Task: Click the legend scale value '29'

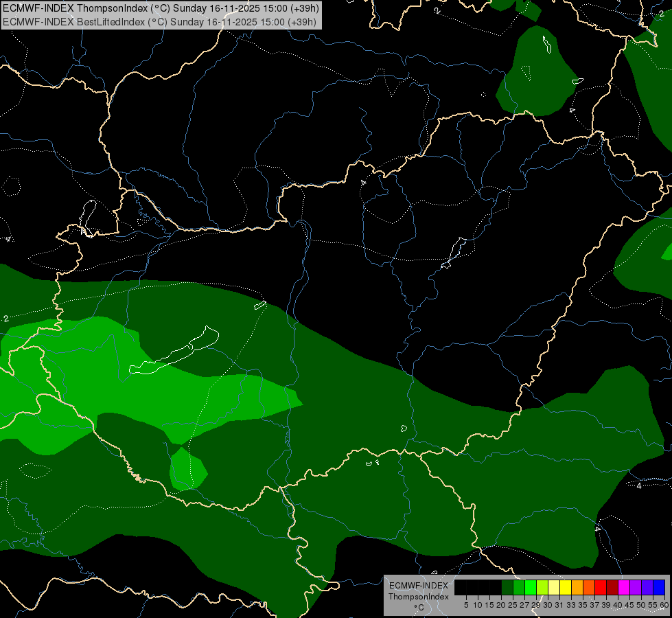Action: click(x=536, y=605)
